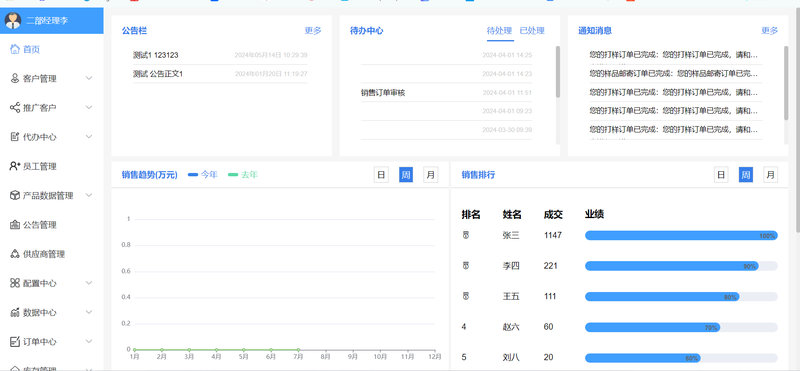Image resolution: width=800 pixels, height=371 pixels.
Task: Click the 配置中心 grid icon
Action: [x=15, y=283]
